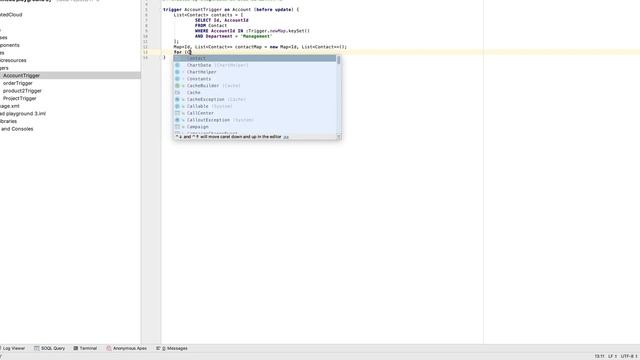640x360 pixels.
Task: Click the contactMap variable name in code
Action: click(248, 47)
